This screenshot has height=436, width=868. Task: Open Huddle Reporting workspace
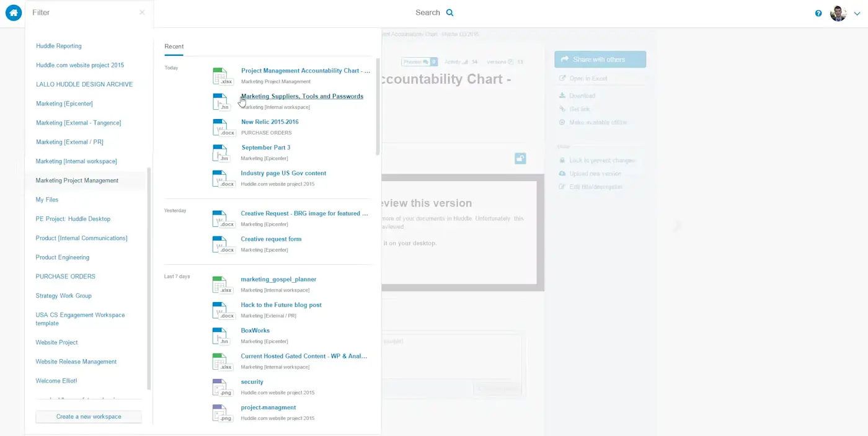coord(58,46)
